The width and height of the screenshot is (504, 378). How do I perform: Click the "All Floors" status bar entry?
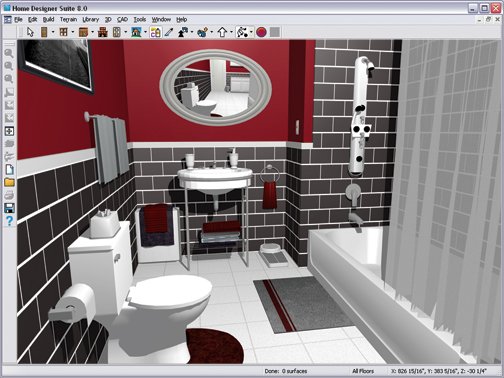point(363,371)
